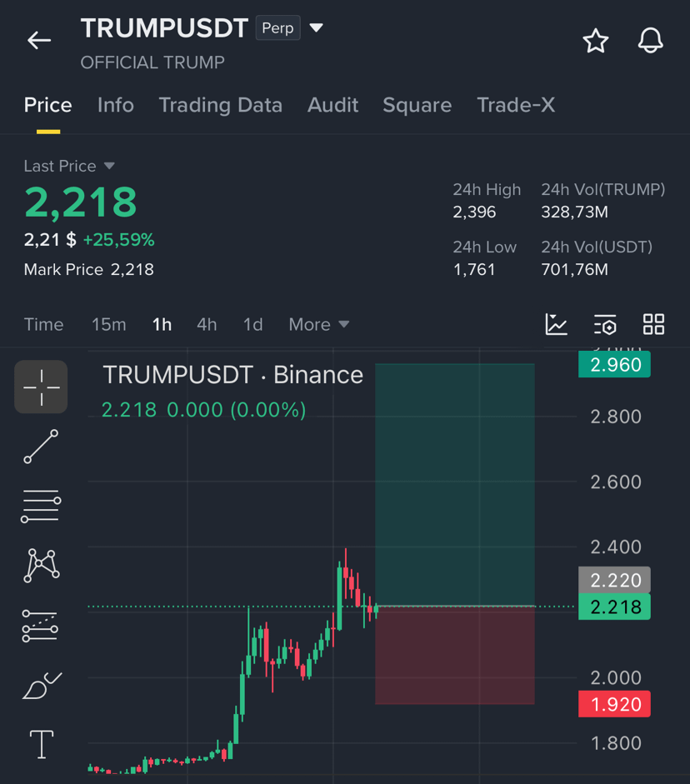The width and height of the screenshot is (690, 784).
Task: Select the brush drawing tool
Action: [x=42, y=686]
